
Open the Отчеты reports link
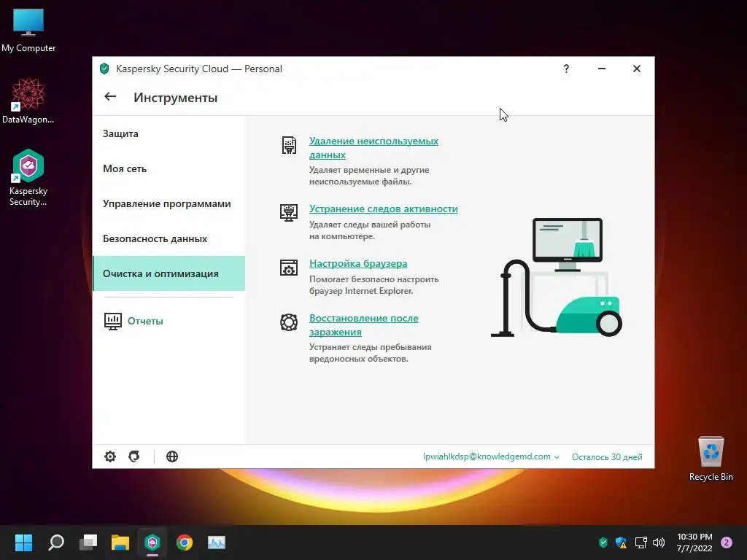[x=145, y=321]
